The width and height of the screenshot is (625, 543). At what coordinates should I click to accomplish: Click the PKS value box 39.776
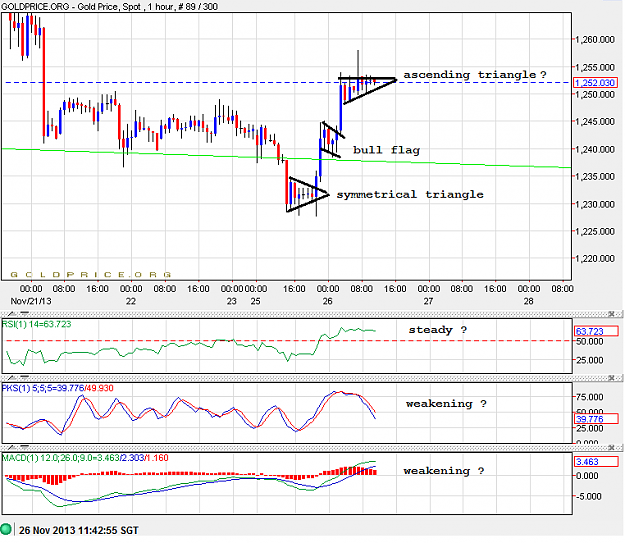[x=596, y=419]
